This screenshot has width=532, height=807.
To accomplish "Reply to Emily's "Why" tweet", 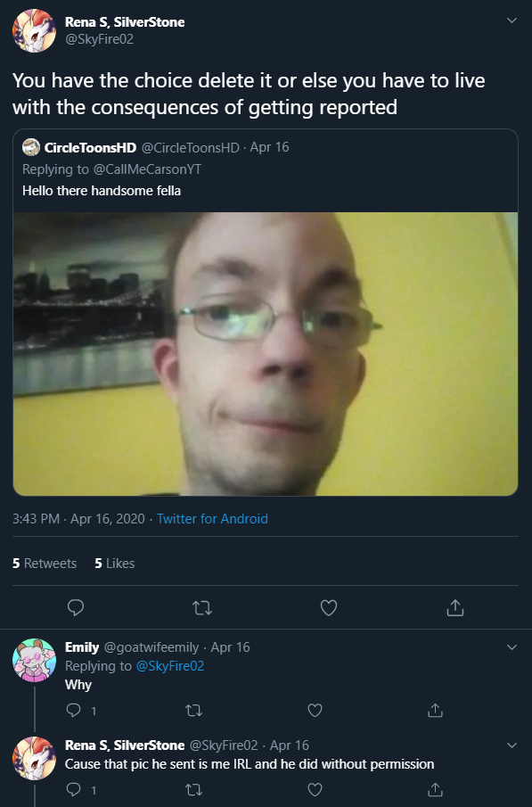I will pyautogui.click(x=74, y=710).
